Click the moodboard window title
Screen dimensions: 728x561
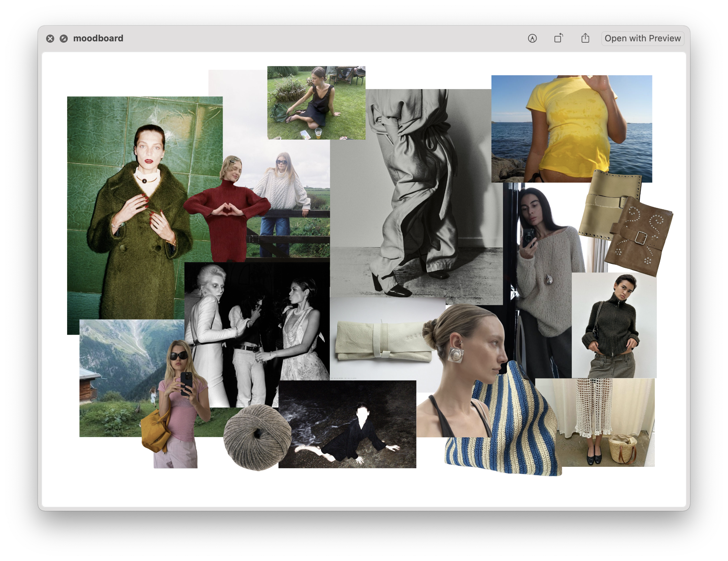98,38
